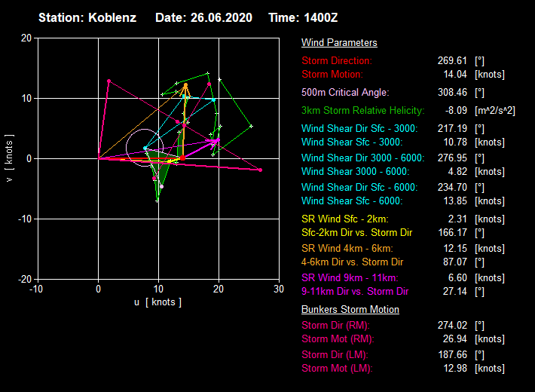Click the orange arrow tip on the hodograph

(x=185, y=84)
